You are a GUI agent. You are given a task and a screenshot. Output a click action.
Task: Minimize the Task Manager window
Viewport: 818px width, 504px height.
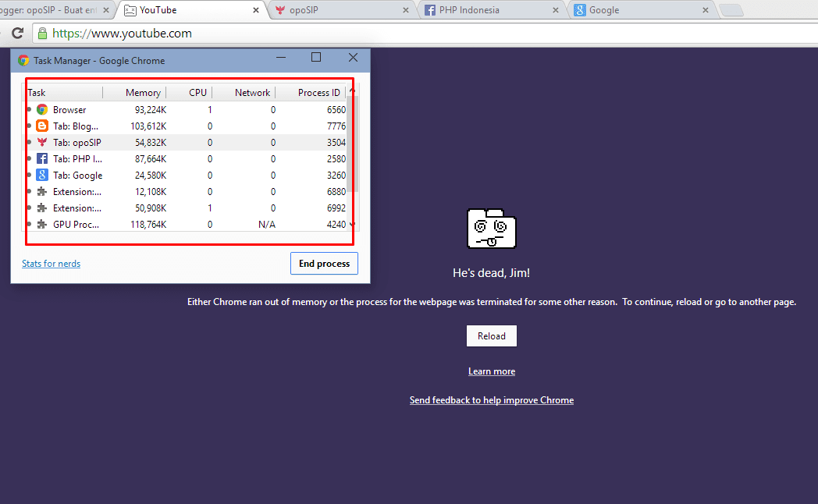[x=281, y=57]
